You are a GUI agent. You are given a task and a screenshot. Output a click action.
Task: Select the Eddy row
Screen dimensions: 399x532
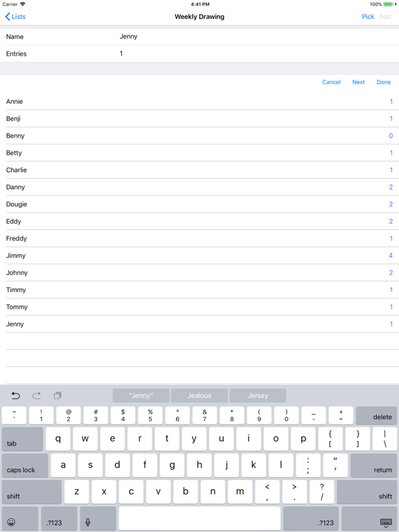point(199,222)
